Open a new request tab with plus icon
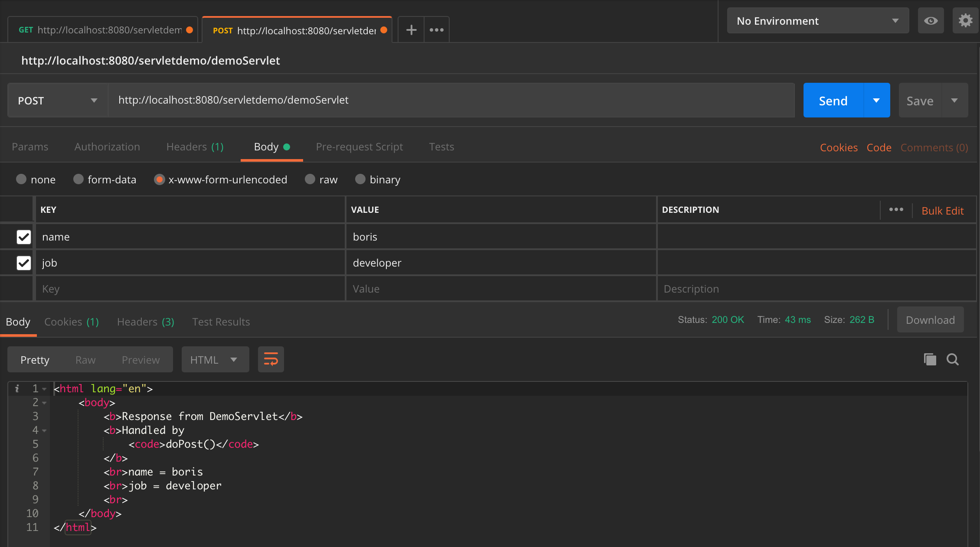 pyautogui.click(x=410, y=29)
